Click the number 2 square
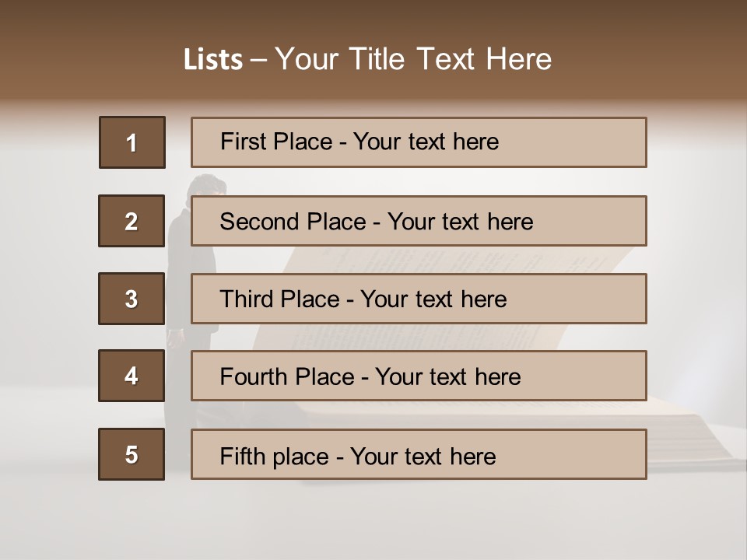The width and height of the screenshot is (747, 560). tap(132, 221)
